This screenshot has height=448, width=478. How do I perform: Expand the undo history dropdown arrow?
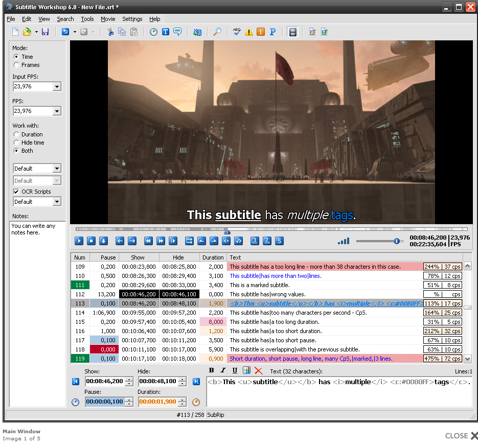75,32
